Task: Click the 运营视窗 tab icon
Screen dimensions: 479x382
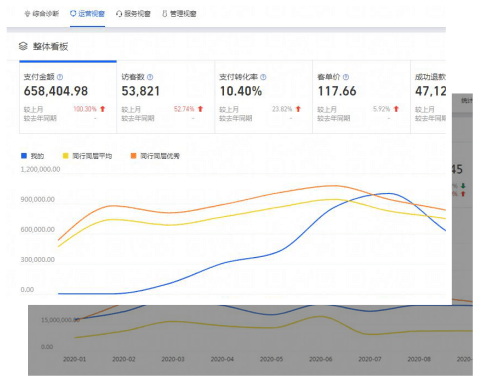Action: (73, 13)
